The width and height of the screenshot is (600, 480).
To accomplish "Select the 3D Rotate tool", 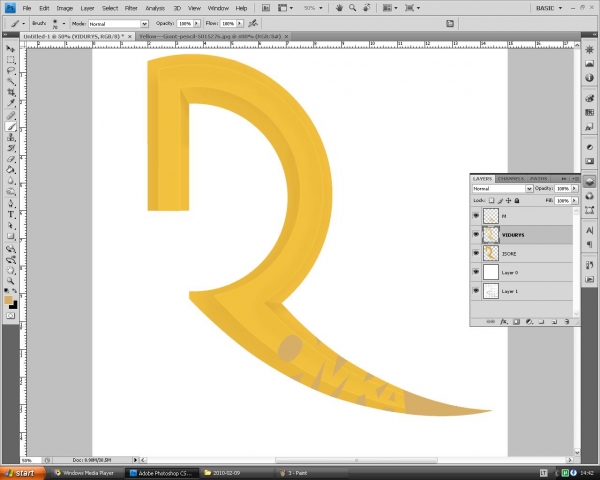I will [11, 249].
